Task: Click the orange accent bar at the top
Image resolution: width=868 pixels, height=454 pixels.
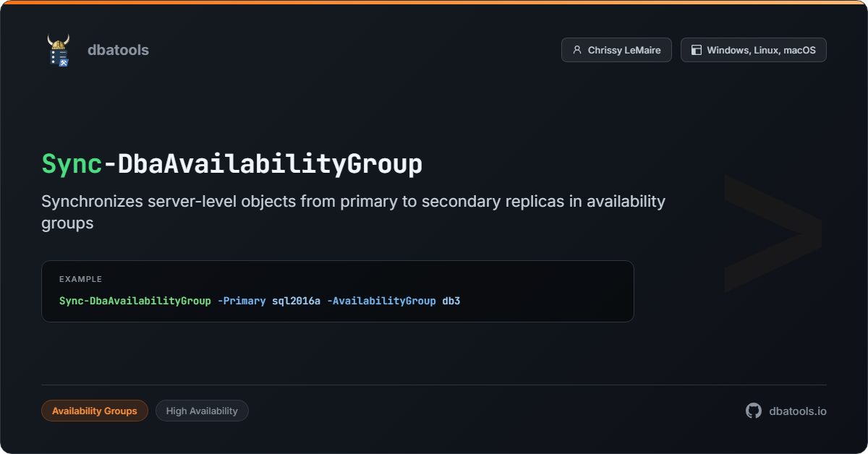Action: pyautogui.click(x=434, y=2)
